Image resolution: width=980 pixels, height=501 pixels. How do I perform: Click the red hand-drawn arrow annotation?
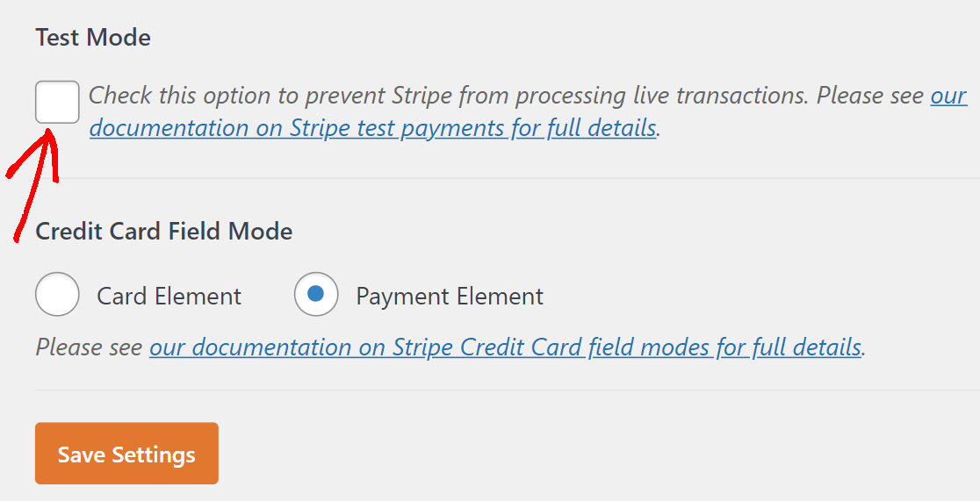(x=32, y=181)
